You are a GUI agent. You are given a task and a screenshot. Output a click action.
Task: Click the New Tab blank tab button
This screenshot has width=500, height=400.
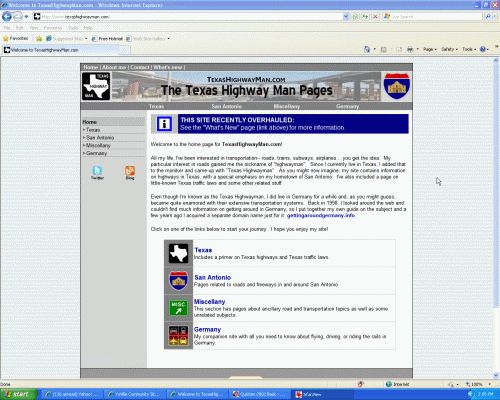[x=124, y=50]
